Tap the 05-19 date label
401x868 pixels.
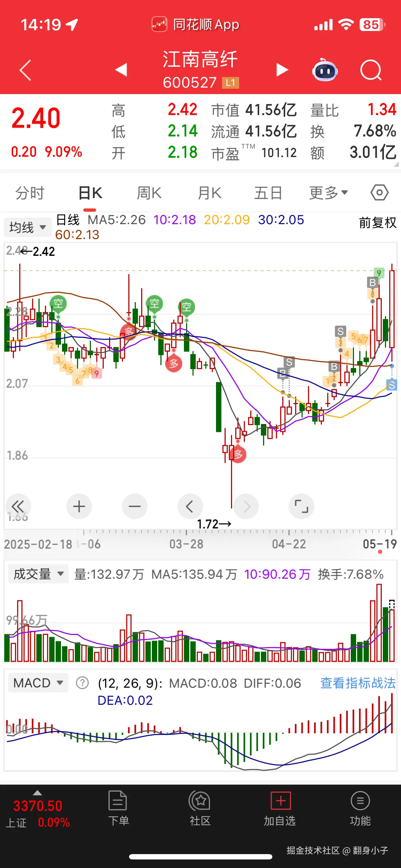tap(380, 544)
